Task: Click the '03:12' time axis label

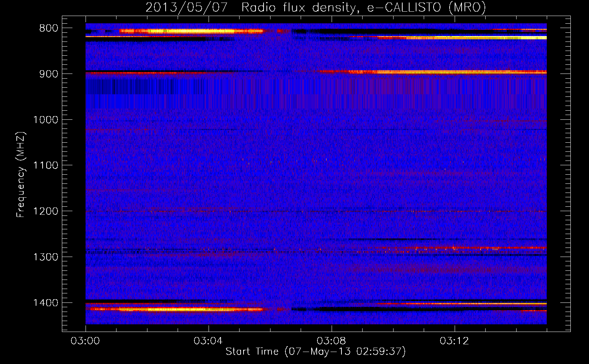Action: (454, 341)
